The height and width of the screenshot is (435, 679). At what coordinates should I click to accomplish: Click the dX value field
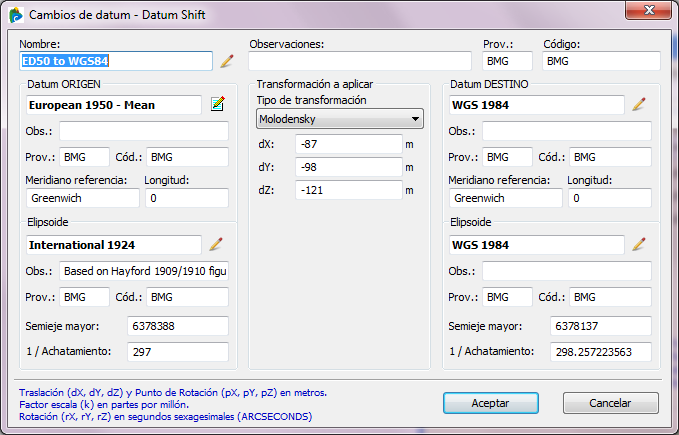[347, 144]
